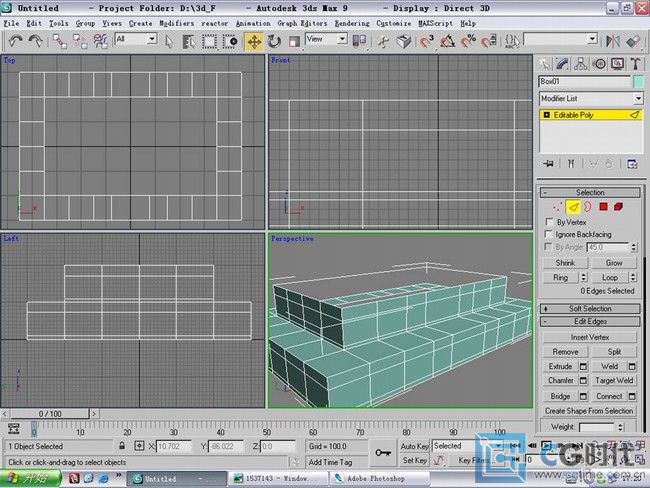Click the Mirror tool icon
Viewport: 650px width, 488px height.
point(613,41)
